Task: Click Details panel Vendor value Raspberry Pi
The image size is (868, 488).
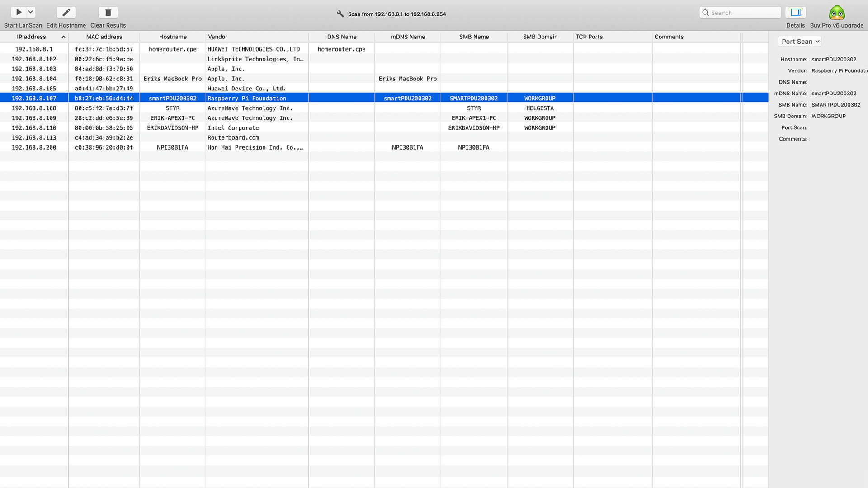Action: 840,70
